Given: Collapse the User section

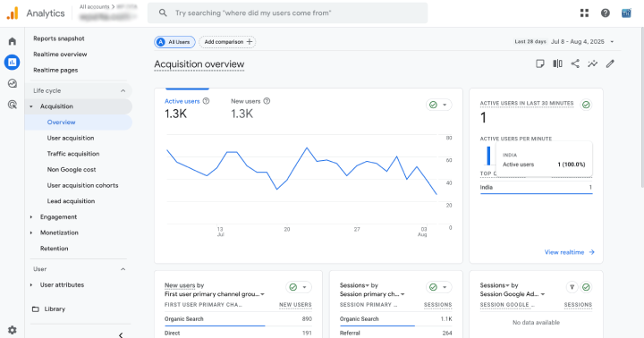Looking at the screenshot, I should (x=123, y=269).
